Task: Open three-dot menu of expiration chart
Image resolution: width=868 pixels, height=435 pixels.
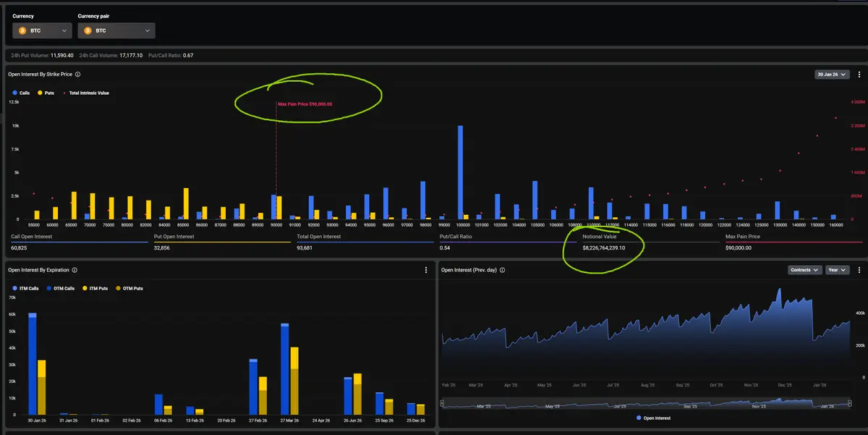Action: point(426,270)
